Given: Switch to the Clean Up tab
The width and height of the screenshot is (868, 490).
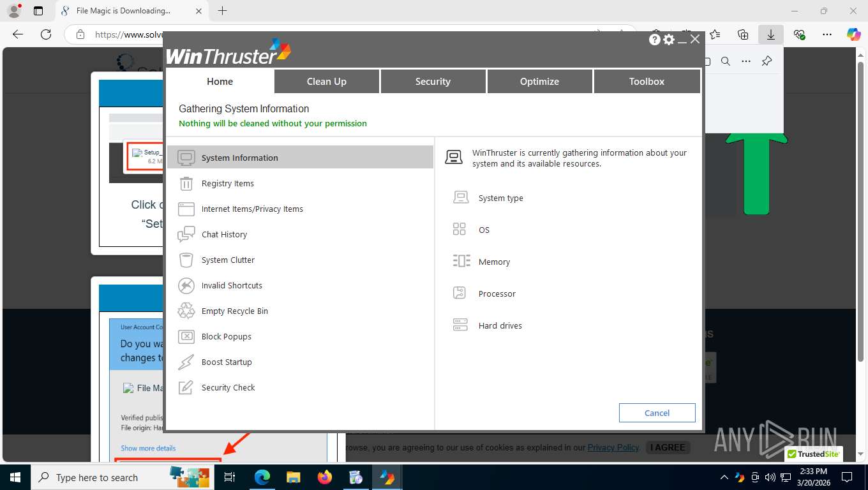Looking at the screenshot, I should (x=327, y=81).
